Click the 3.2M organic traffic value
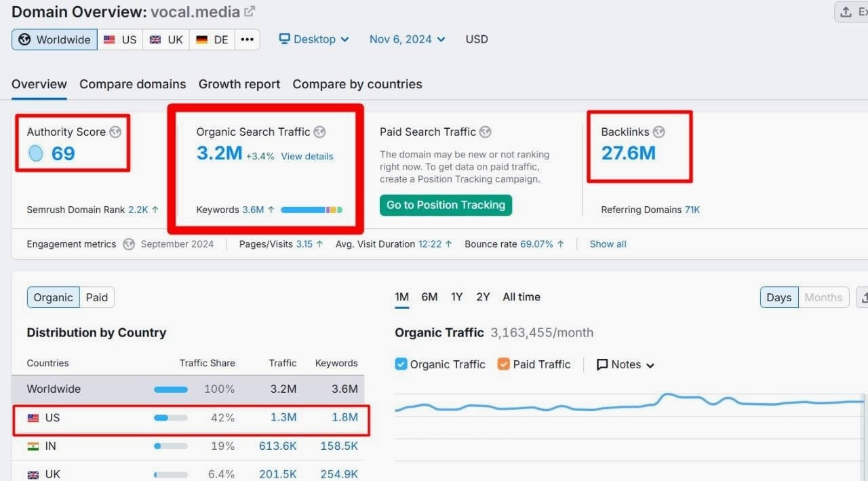The image size is (868, 481). tap(220, 153)
